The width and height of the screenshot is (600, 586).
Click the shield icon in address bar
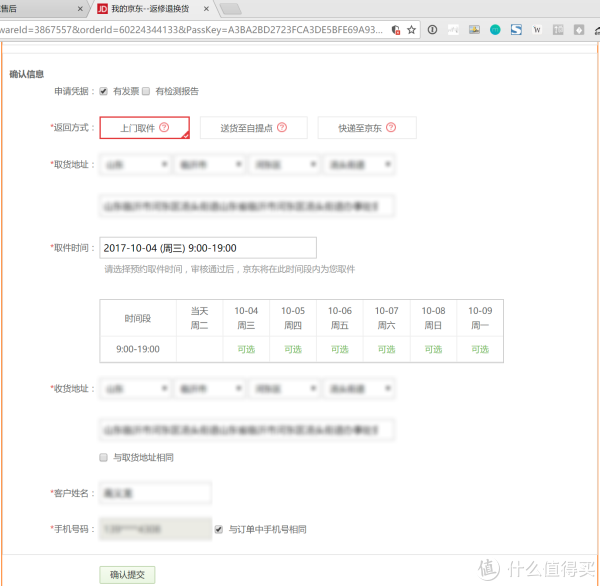point(396,30)
